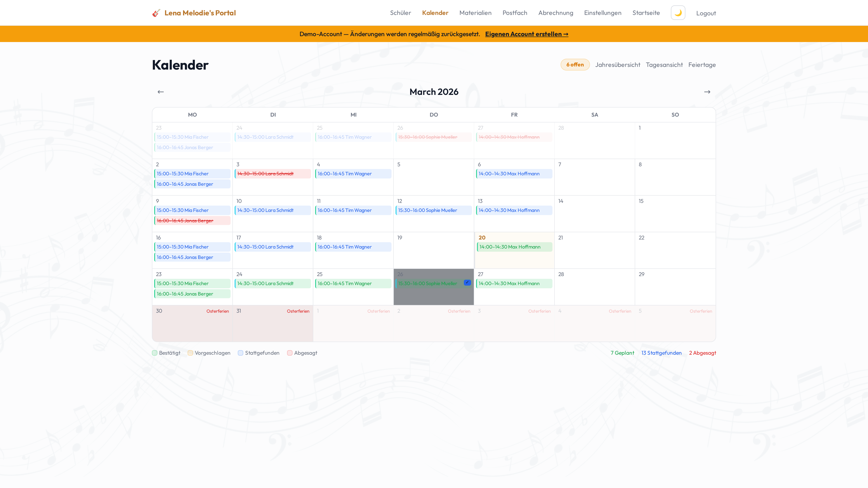
Task: Show the Feiertage overview
Action: coord(702,64)
